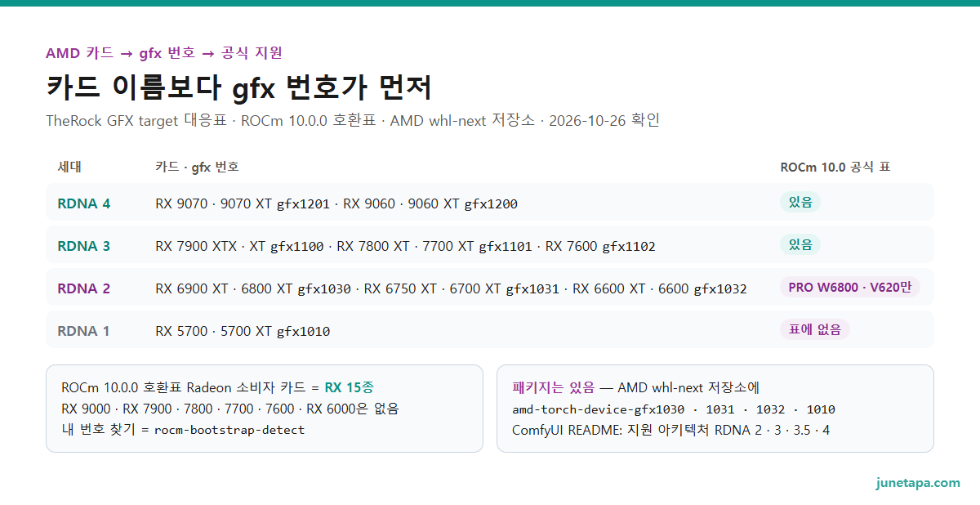Viewport: 980px width, 505px height.
Task: Click the 'PRO W6800 · V620만' badge
Action: pos(849,287)
